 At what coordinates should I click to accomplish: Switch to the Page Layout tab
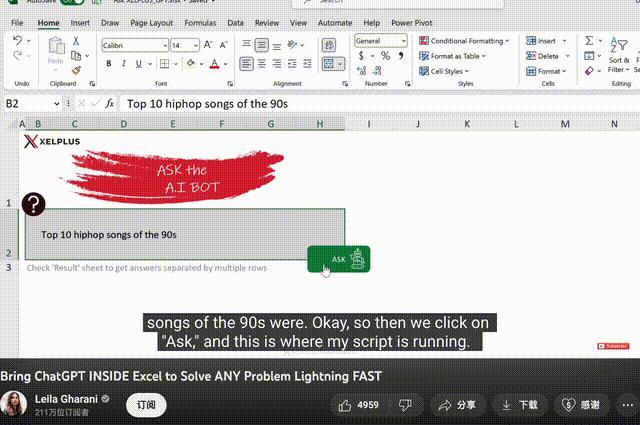pyautogui.click(x=151, y=23)
